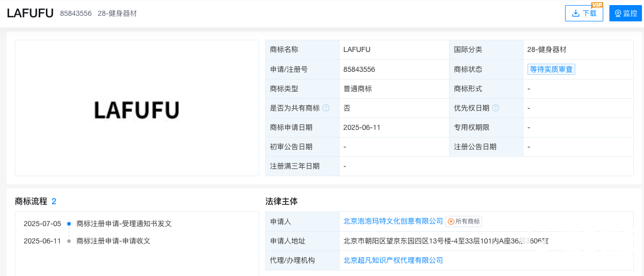Viewport: 644px width, 276px height.
Task: Click the LAFUFU trademark logo image
Action: point(136,110)
